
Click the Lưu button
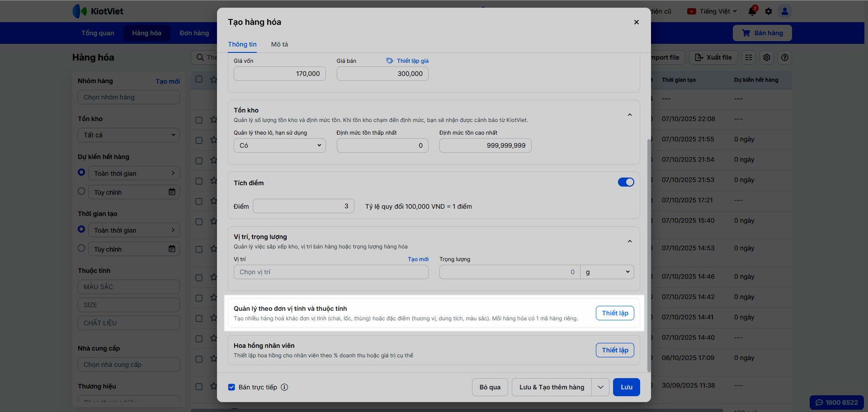[626, 387]
